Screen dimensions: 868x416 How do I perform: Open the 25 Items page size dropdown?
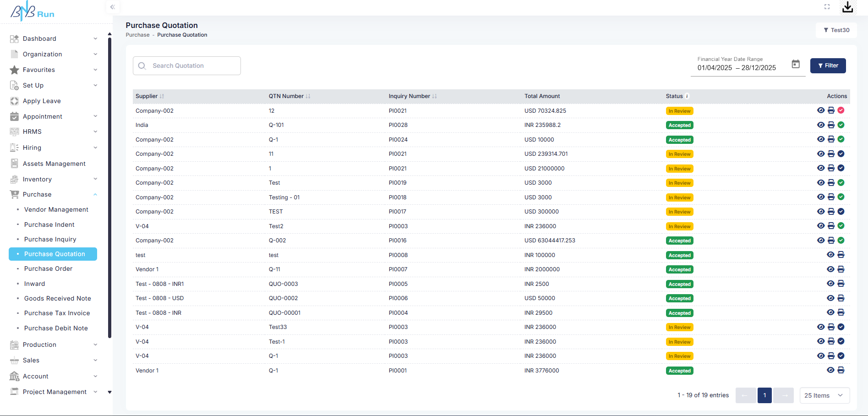(824, 395)
